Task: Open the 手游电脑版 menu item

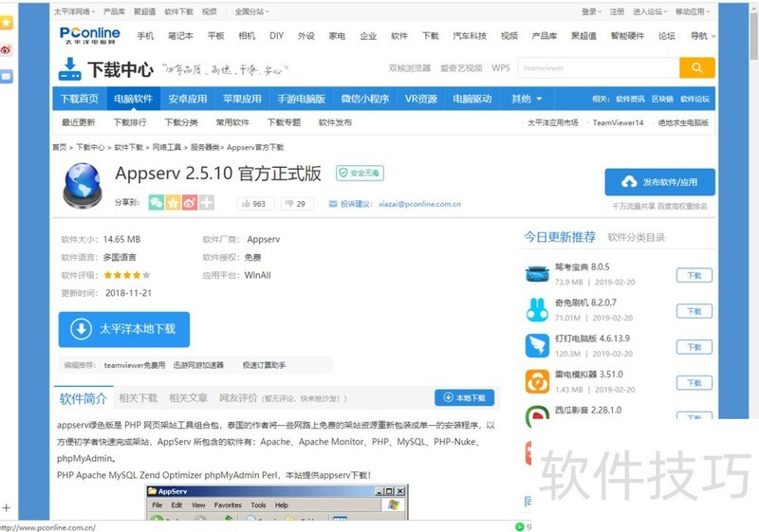Action: [x=301, y=99]
